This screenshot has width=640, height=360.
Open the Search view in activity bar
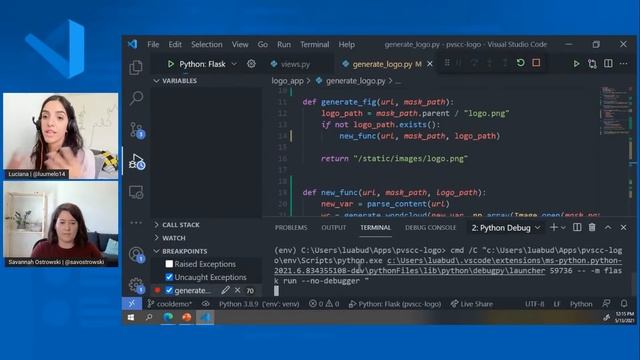coord(136,98)
